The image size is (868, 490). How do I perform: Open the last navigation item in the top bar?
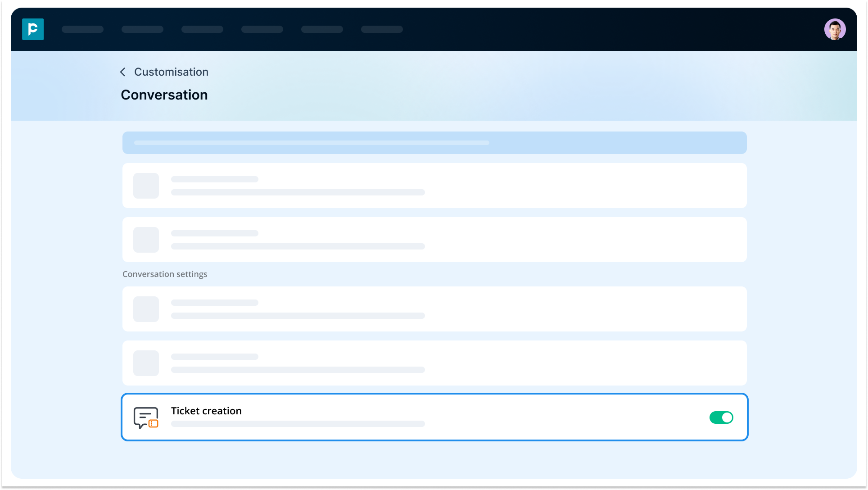(381, 29)
